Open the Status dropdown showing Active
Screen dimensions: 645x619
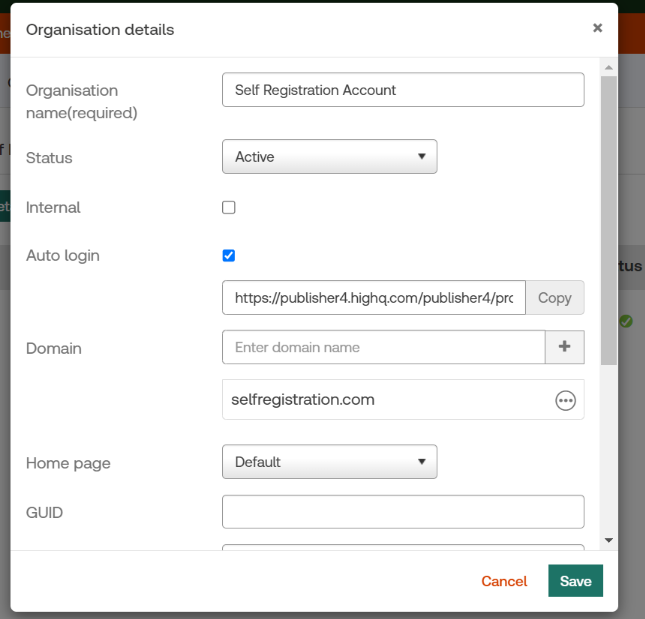[x=329, y=157]
